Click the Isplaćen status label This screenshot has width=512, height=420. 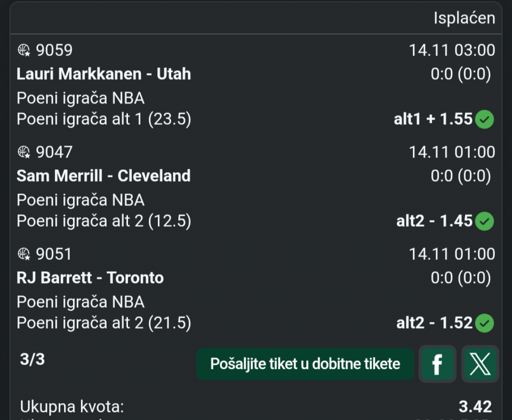(464, 18)
